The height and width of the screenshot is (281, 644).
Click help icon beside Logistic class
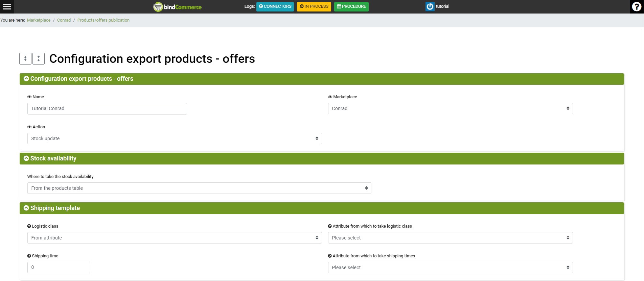point(29,226)
